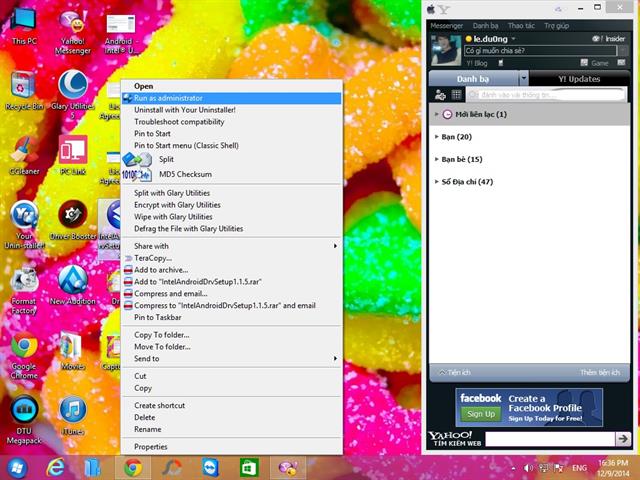
Task: Open Trợ giúp menu in Messenger
Action: pyautogui.click(x=556, y=26)
